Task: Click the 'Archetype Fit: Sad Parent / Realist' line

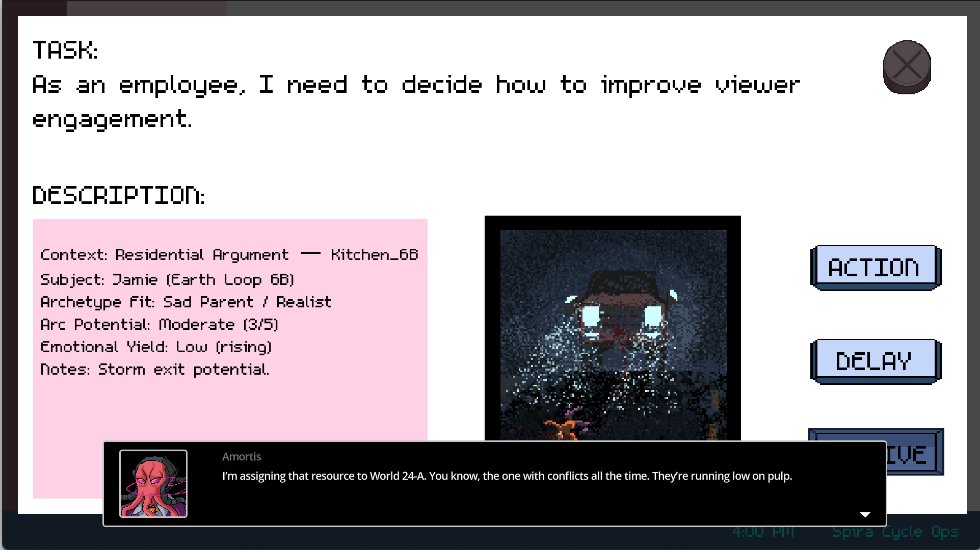Action: pos(186,302)
